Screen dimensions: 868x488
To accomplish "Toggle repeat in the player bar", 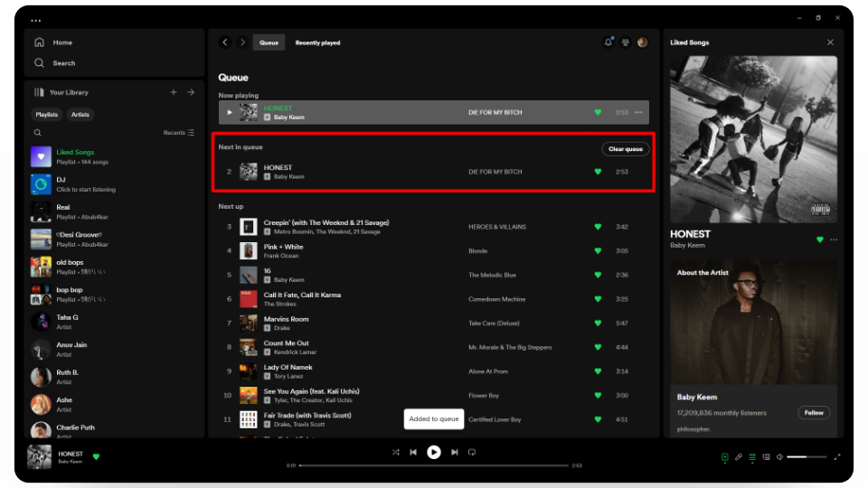I will pos(472,452).
